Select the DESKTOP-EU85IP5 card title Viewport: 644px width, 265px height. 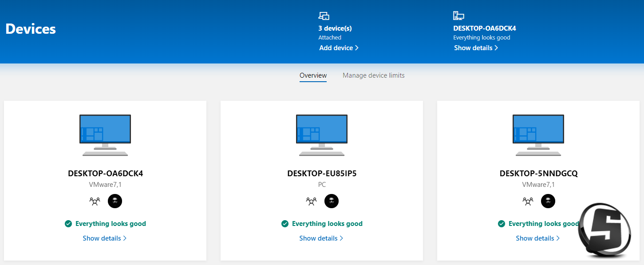point(322,174)
